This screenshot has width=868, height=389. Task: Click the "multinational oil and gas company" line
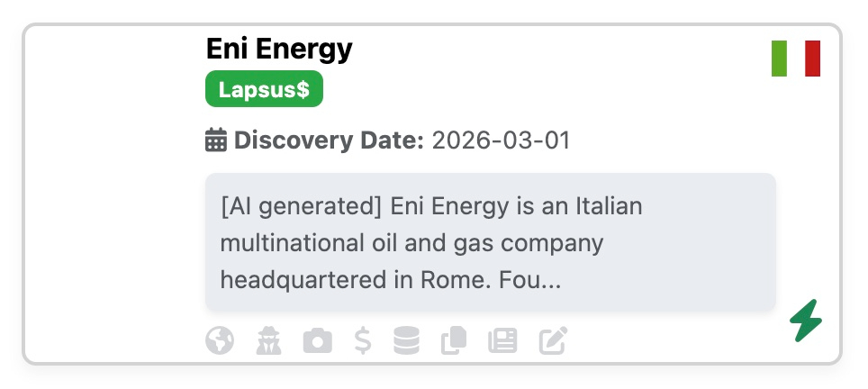[x=411, y=243]
